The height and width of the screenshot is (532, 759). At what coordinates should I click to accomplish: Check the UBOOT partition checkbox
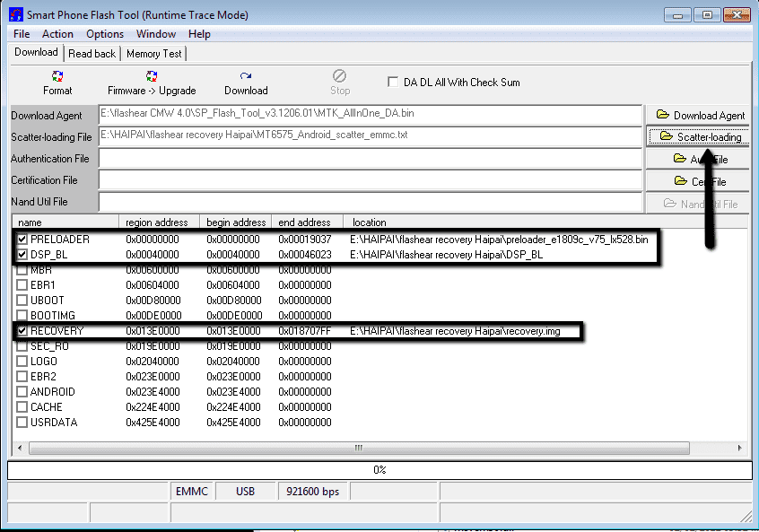(x=22, y=301)
